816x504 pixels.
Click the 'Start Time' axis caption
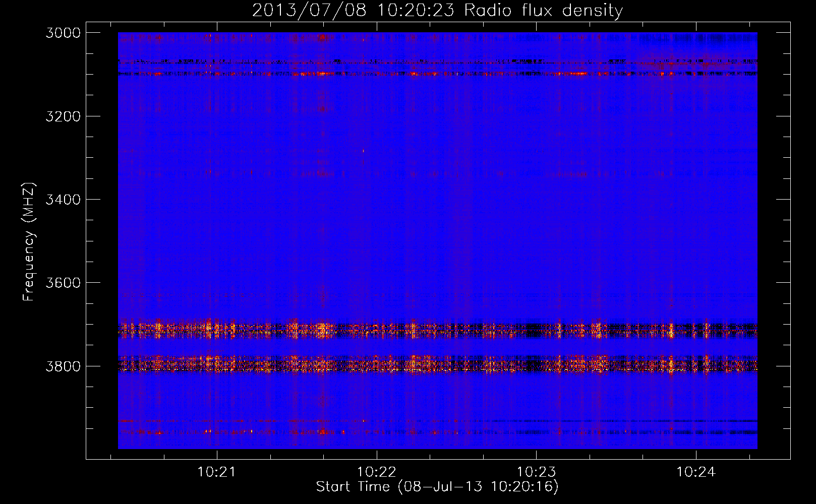353,487
